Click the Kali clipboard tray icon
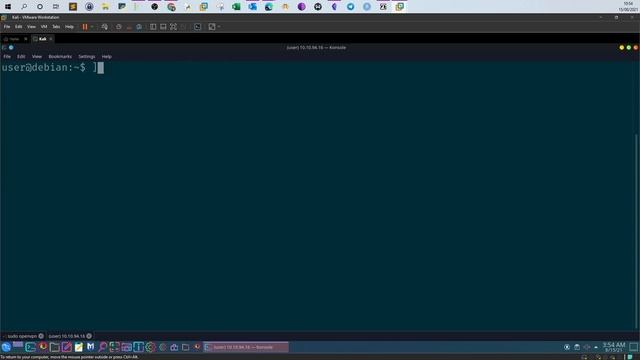Image resolution: width=640 pixels, height=360 pixels. click(x=577, y=347)
